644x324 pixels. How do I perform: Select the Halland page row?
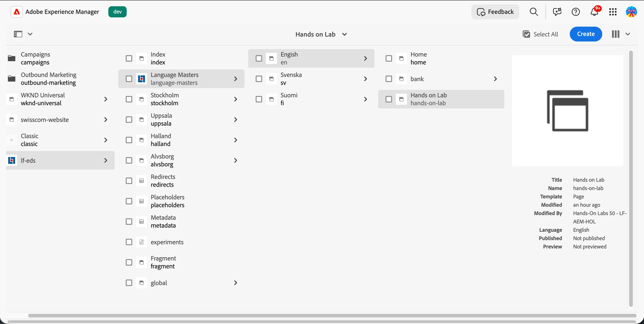181,140
